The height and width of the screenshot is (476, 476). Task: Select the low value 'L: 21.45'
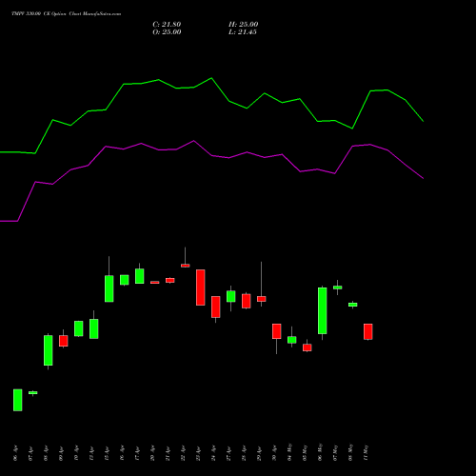(x=243, y=32)
